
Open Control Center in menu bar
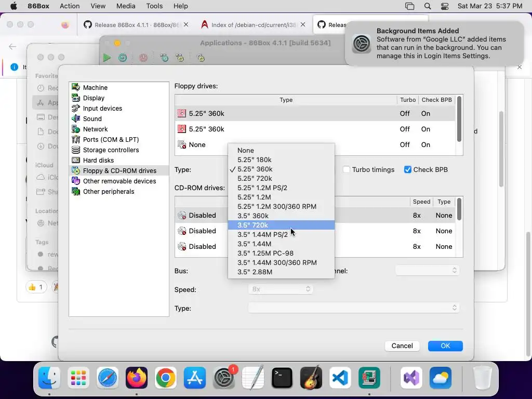coord(445,6)
